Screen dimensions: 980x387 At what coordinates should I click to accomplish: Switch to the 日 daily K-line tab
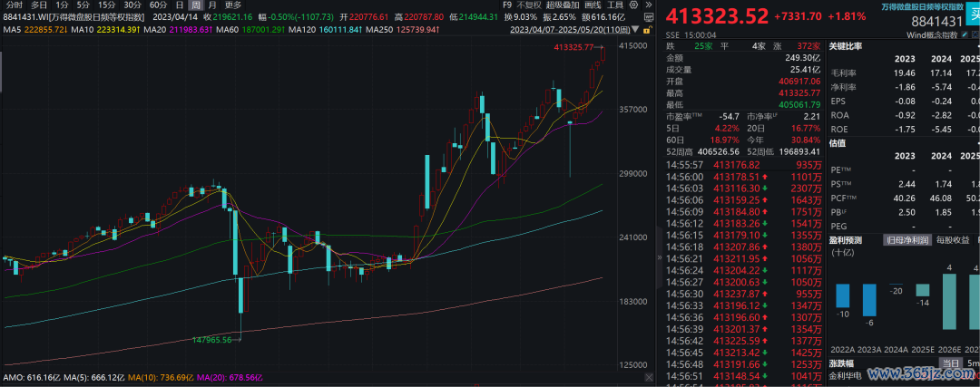tap(180, 5)
